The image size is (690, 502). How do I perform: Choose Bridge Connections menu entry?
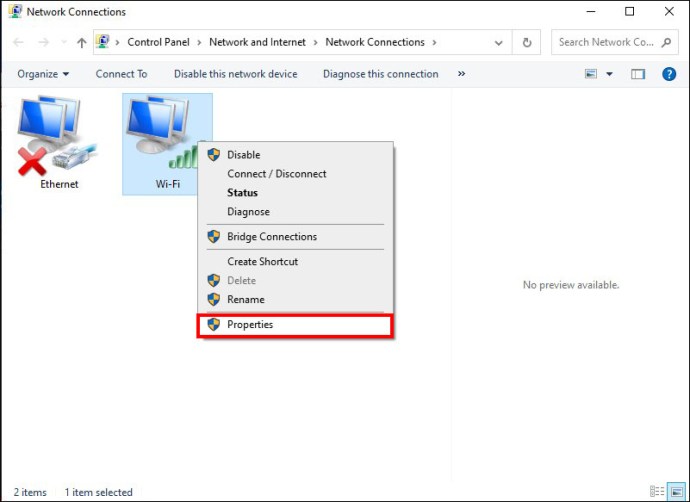coord(295,237)
